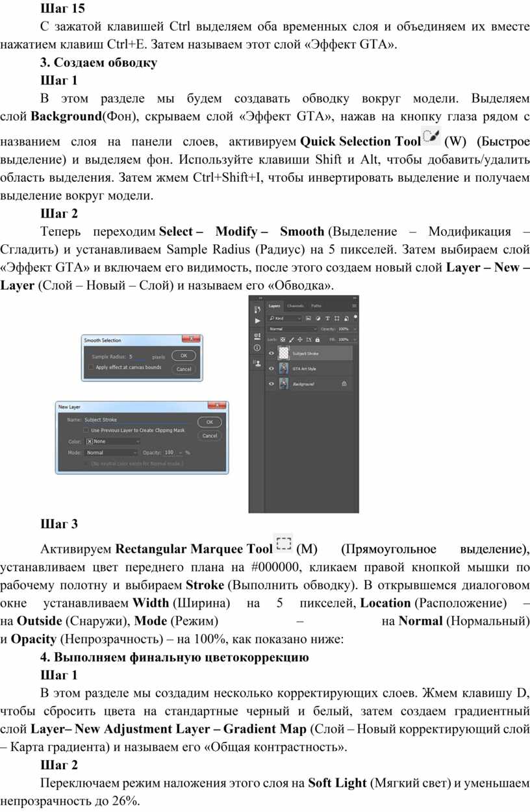The image size is (530, 812).
Task: Open the layer blend mode Normal dropdown
Action: [x=292, y=329]
